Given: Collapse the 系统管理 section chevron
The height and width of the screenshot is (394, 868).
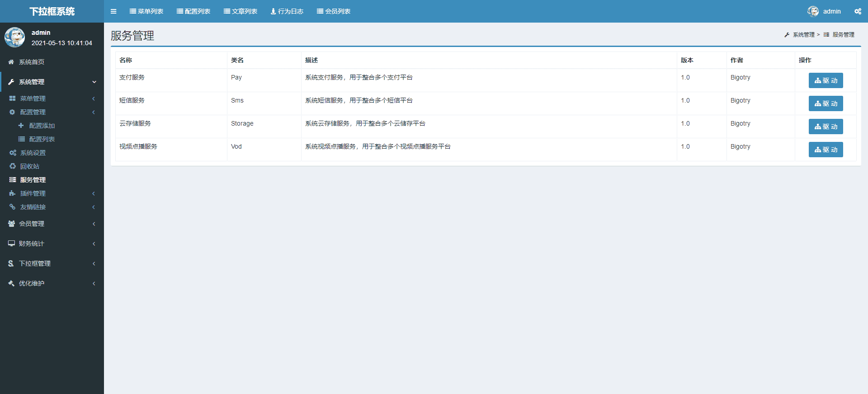Looking at the screenshot, I should (94, 82).
